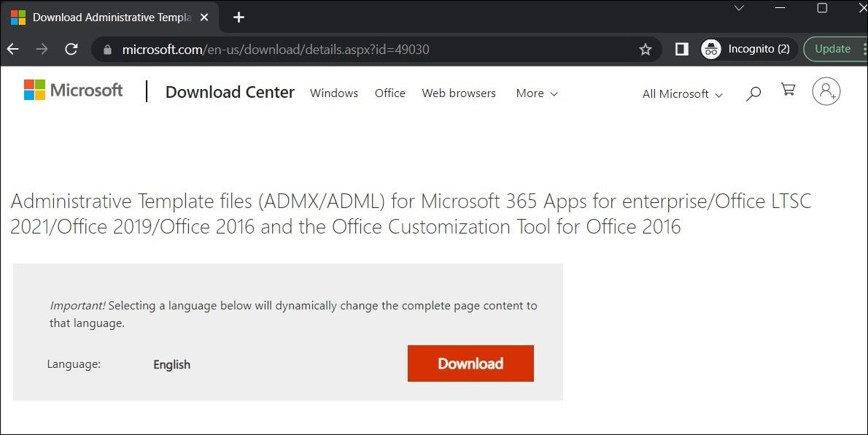
Task: Click the account sign-in avatar icon
Action: (826, 91)
